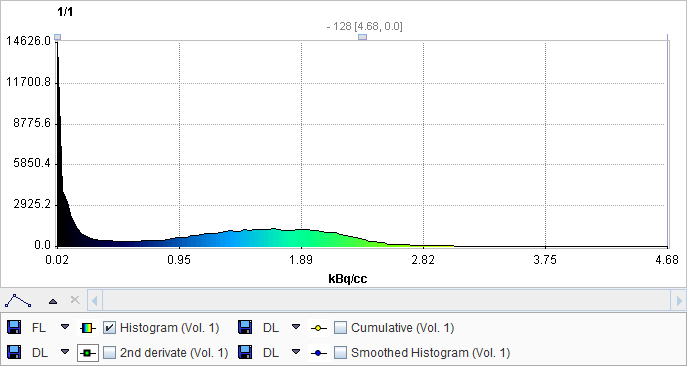Image resolution: width=687 pixels, height=366 pixels.
Task: Click the 14626.0 y-axis value
Action: (x=28, y=41)
